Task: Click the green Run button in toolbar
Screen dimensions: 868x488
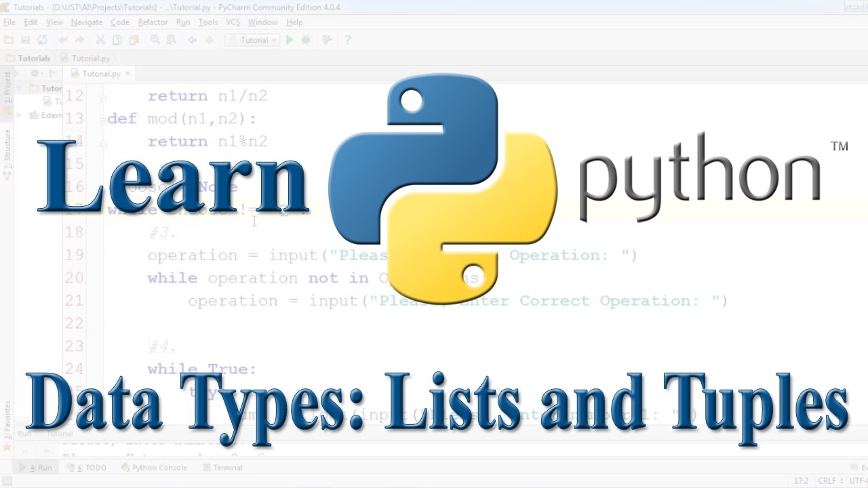Action: [290, 40]
